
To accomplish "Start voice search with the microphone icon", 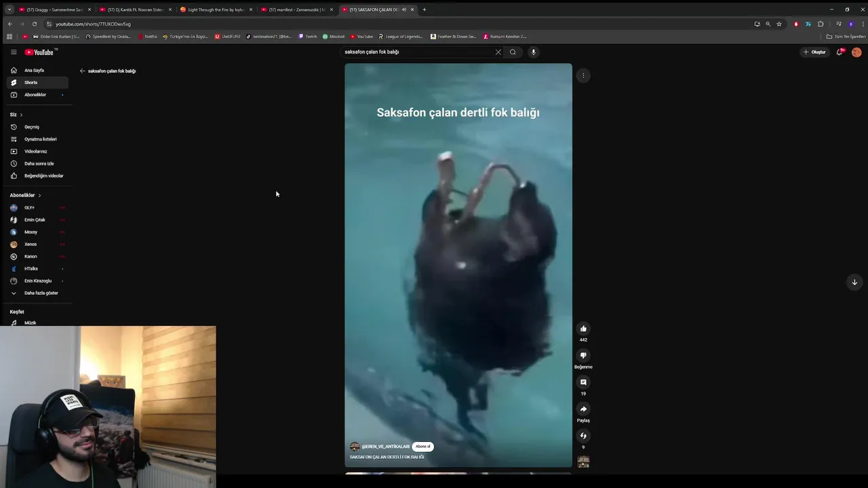I will [x=534, y=52].
